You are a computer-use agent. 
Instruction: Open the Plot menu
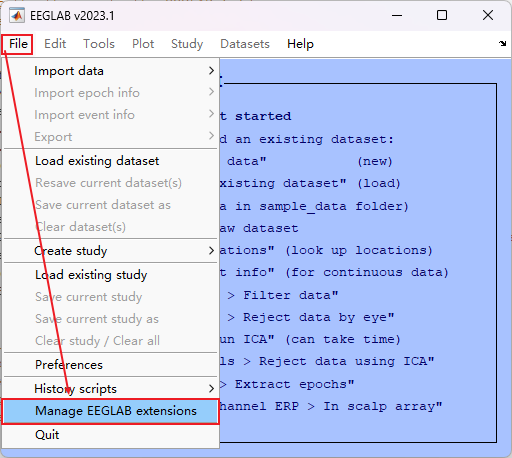pyautogui.click(x=143, y=44)
